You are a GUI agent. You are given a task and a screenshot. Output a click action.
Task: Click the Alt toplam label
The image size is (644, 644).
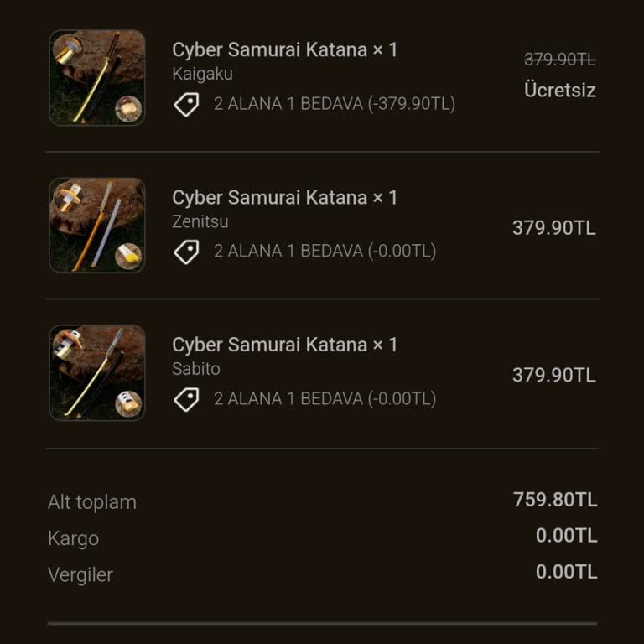(x=91, y=502)
